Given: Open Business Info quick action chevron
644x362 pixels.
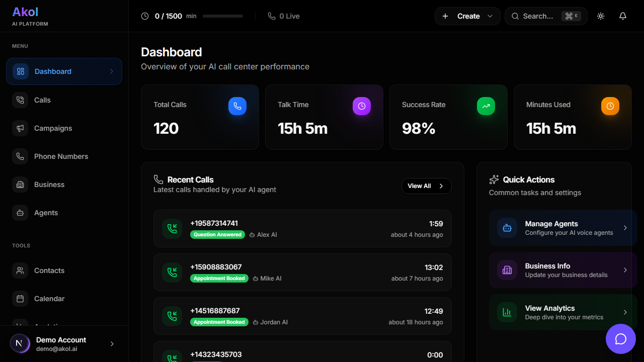Looking at the screenshot, I should click(x=625, y=270).
